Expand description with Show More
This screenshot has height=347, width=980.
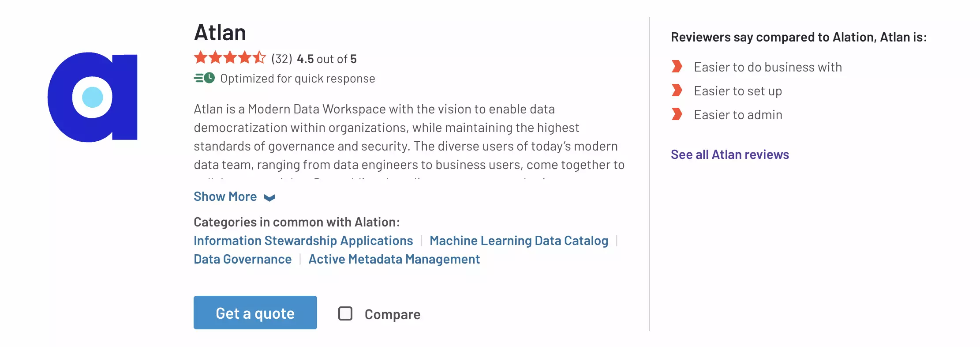click(x=225, y=196)
